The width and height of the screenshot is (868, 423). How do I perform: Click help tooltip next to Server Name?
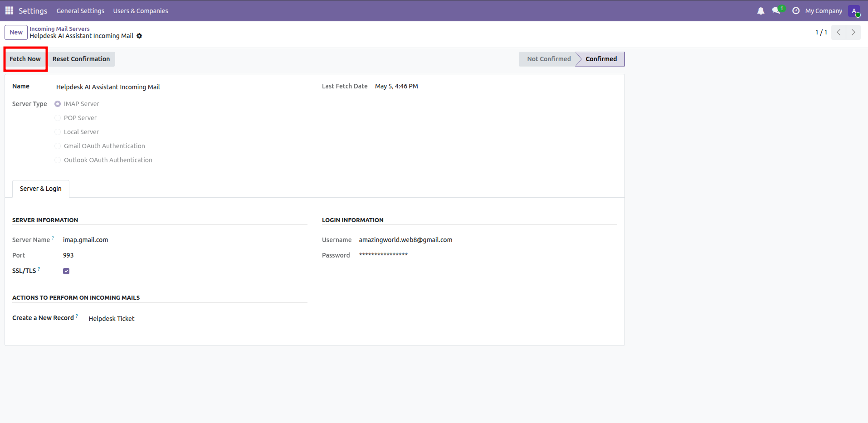point(53,238)
